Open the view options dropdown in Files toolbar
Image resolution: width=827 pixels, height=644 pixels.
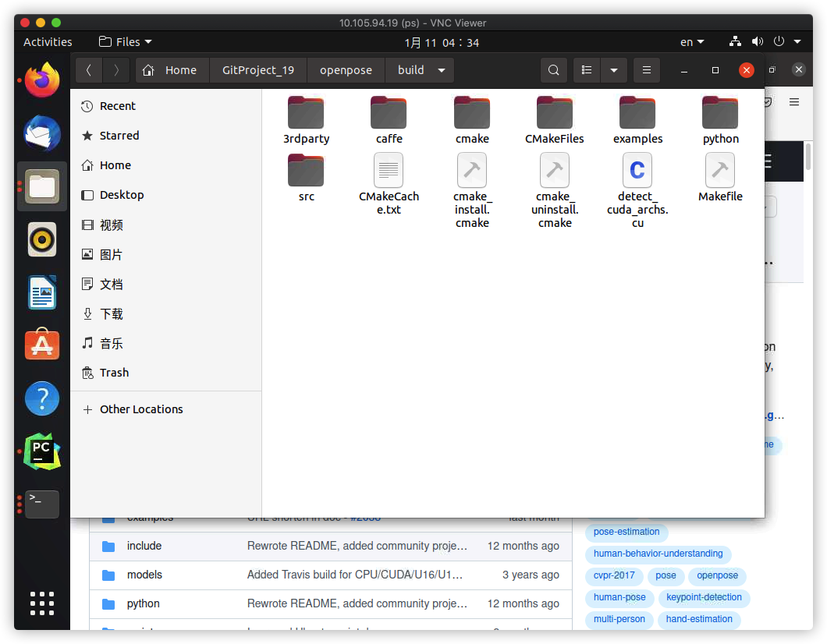pyautogui.click(x=614, y=69)
